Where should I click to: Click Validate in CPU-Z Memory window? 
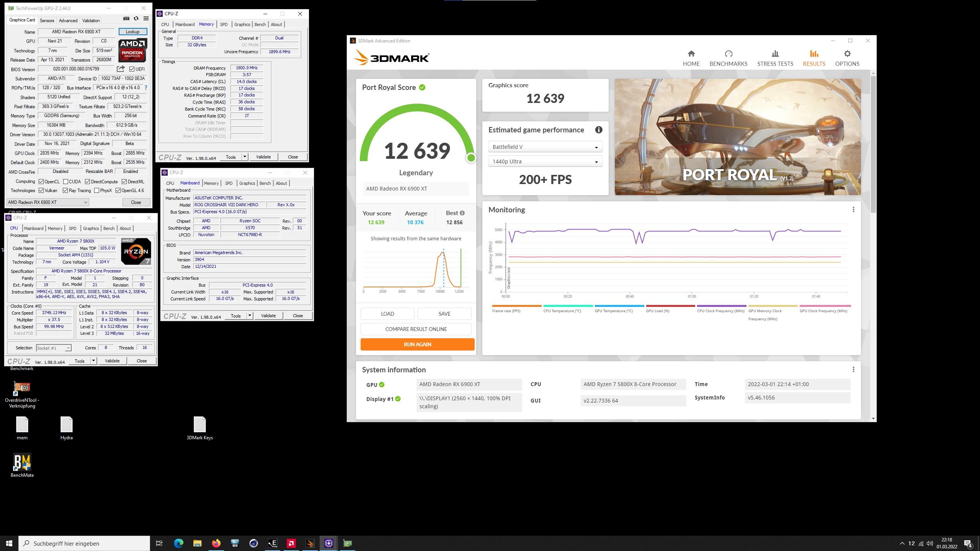point(263,157)
